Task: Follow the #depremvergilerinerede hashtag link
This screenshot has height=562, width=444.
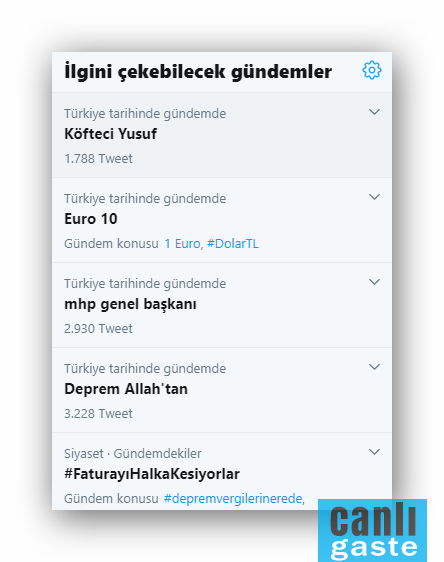Action: click(x=233, y=499)
